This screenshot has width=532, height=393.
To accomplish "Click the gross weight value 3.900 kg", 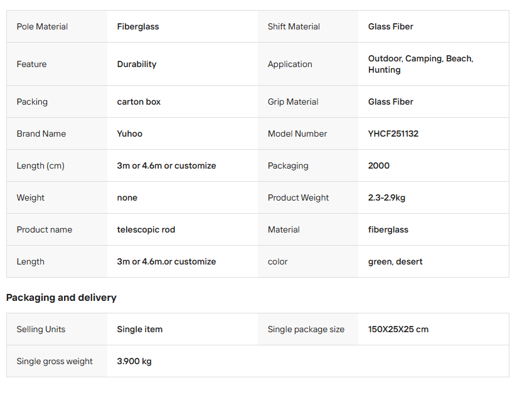I will click(x=134, y=361).
